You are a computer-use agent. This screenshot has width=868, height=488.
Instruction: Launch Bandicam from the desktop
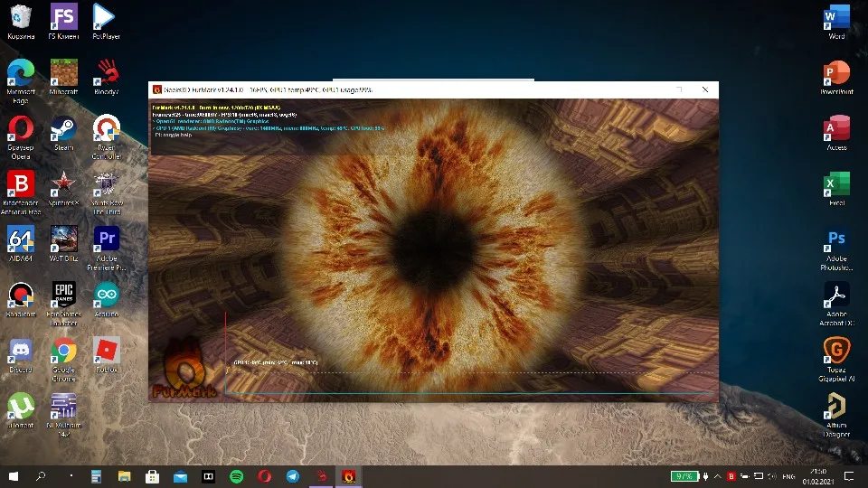point(21,300)
